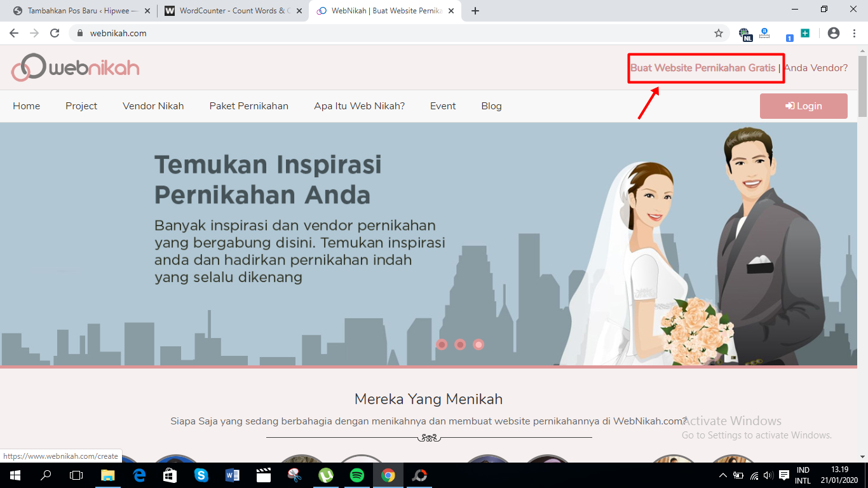This screenshot has height=488, width=868.
Task: Click the word counter extension icon
Action: (x=763, y=32)
